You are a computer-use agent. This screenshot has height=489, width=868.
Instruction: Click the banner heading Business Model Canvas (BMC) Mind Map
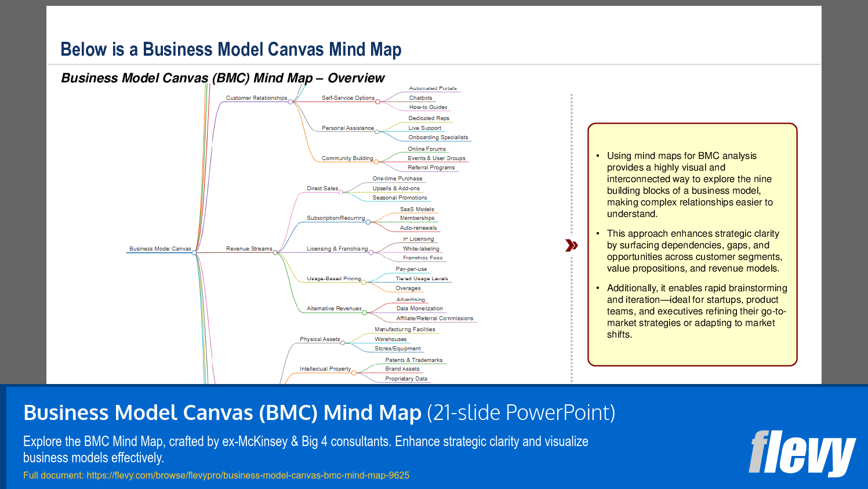222,412
